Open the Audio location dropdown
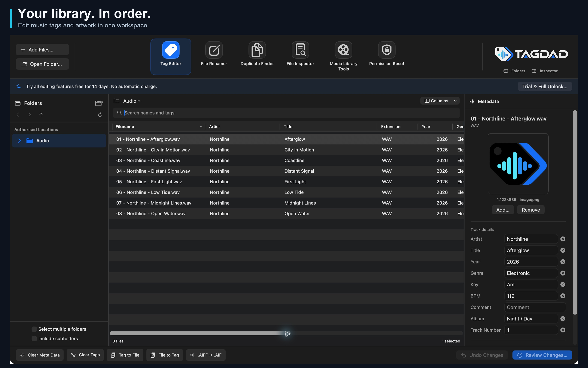 pos(132,101)
